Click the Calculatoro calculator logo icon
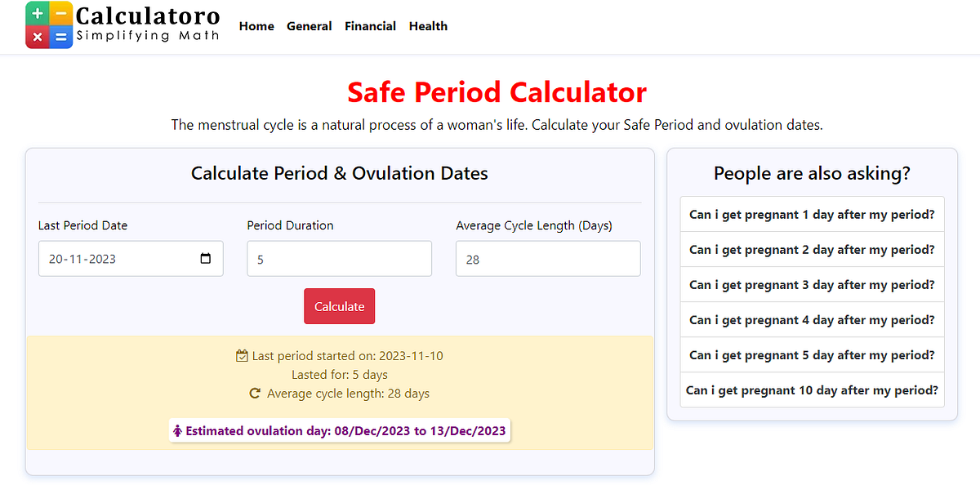The width and height of the screenshot is (980, 485). pyautogui.click(x=49, y=24)
